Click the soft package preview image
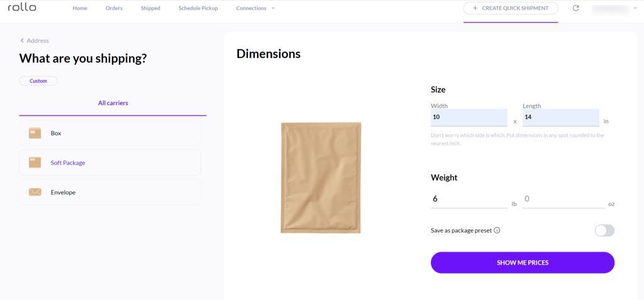The height and width of the screenshot is (300, 644). 321,178
